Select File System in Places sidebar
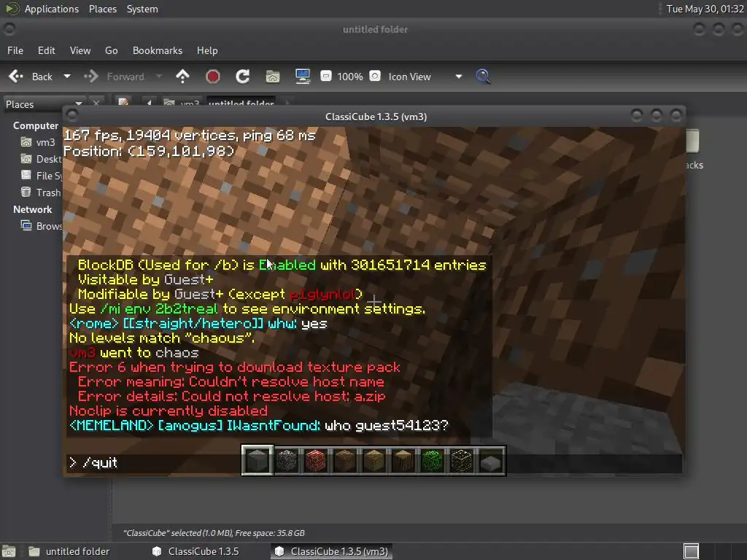 [41, 176]
